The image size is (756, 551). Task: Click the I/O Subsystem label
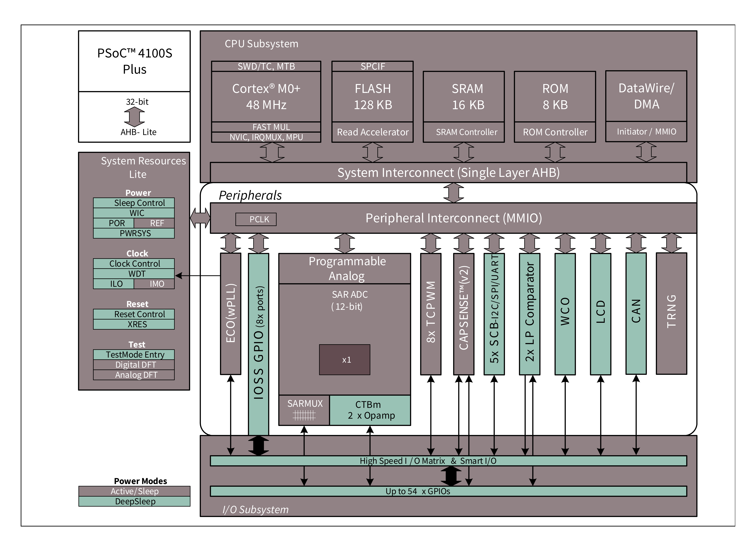tap(255, 510)
